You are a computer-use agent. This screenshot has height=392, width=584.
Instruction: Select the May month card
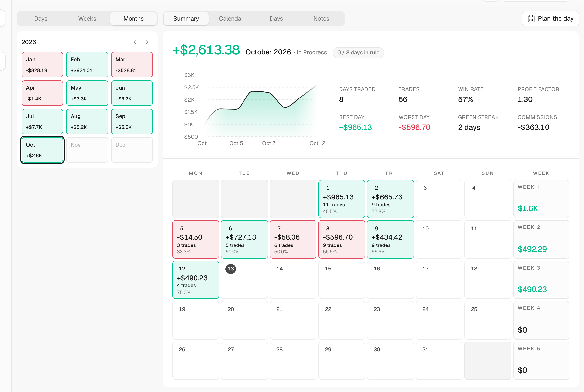(87, 93)
